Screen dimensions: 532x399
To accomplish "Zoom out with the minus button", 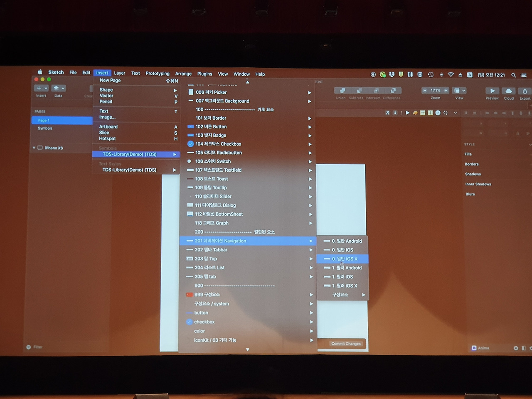I will (425, 91).
